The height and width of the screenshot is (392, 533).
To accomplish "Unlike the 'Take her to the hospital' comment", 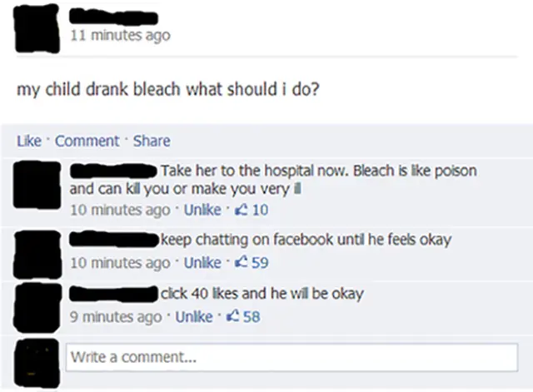I will point(202,210).
